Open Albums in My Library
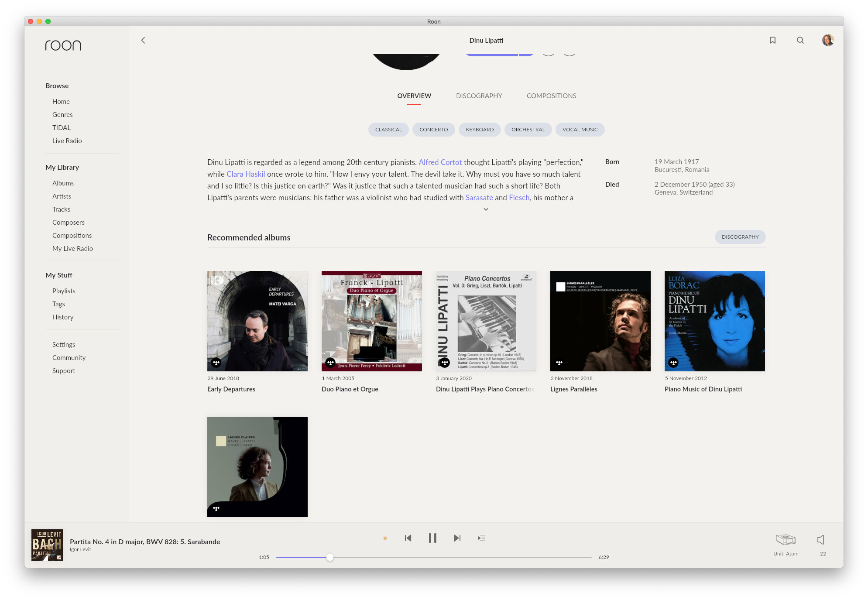 tap(63, 183)
